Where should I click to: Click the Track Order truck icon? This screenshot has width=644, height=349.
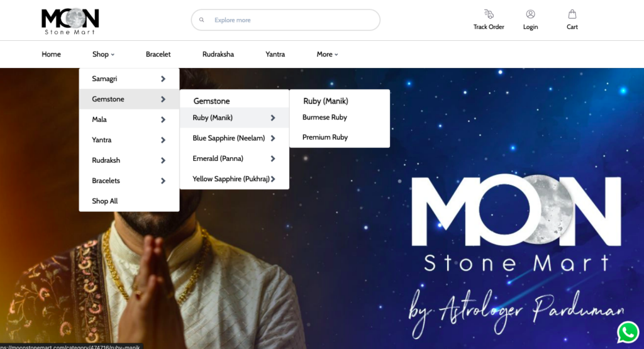pos(488,14)
